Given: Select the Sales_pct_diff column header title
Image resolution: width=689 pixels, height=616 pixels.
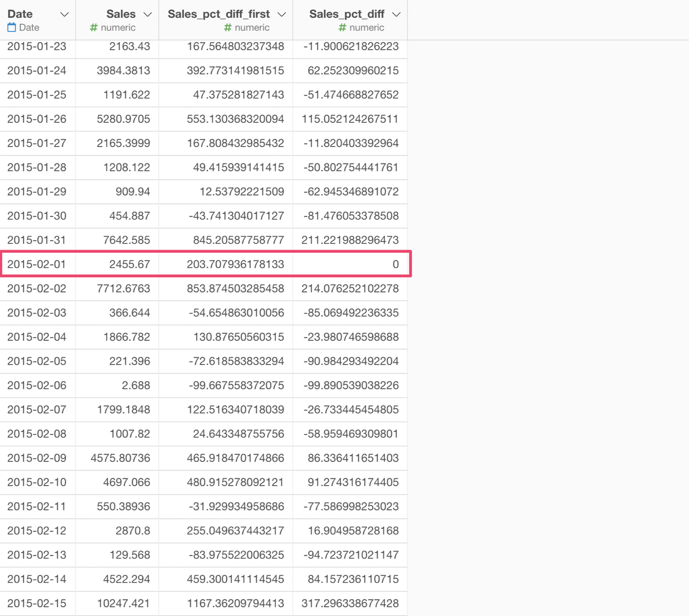Looking at the screenshot, I should [347, 14].
